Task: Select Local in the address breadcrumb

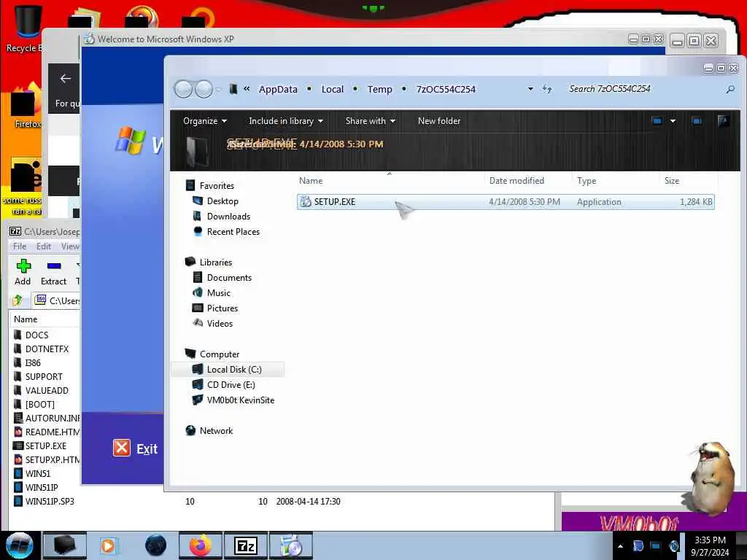Action: click(x=333, y=89)
